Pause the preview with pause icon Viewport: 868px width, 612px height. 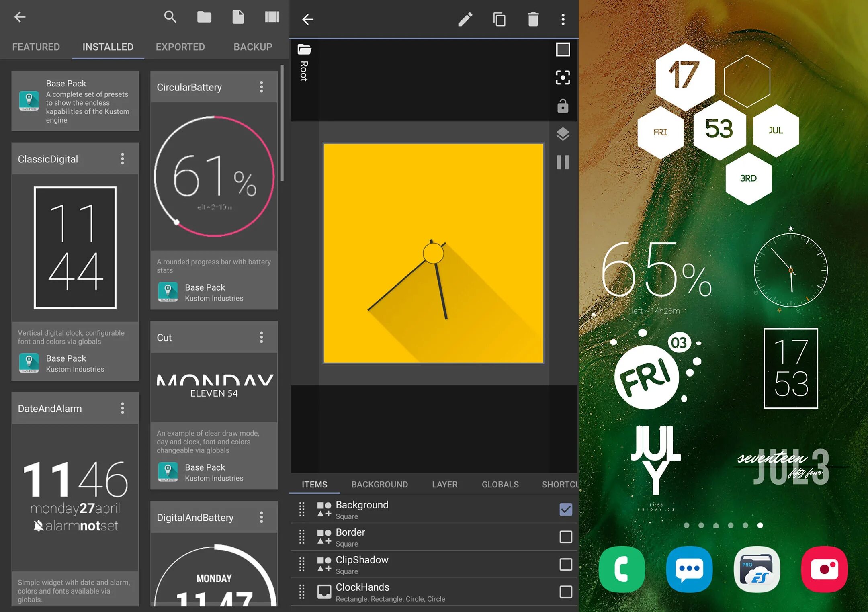[563, 162]
